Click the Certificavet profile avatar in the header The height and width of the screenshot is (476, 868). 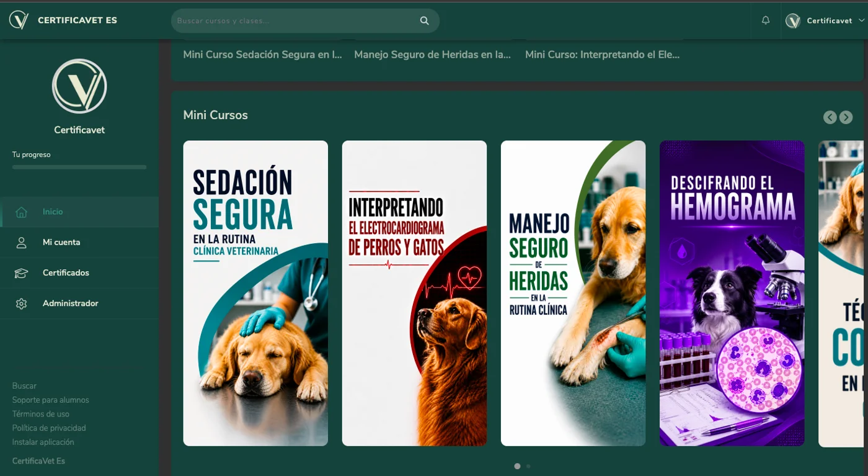tap(793, 21)
